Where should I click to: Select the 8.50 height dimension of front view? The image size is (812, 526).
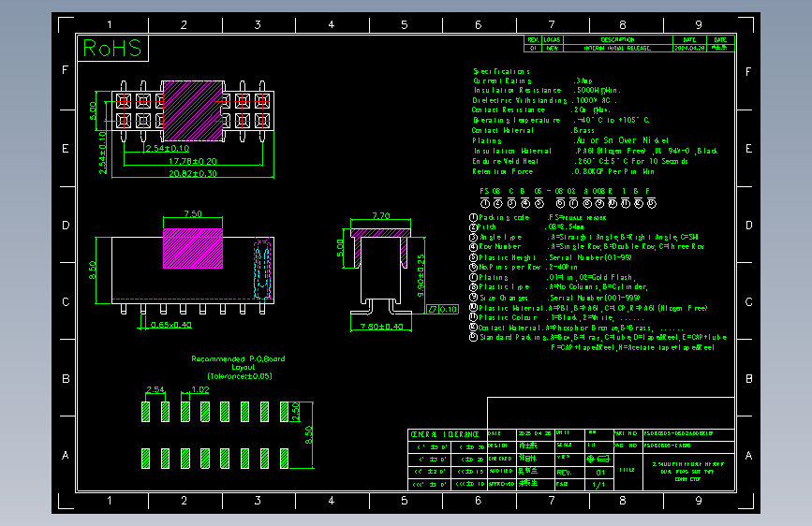(x=92, y=270)
